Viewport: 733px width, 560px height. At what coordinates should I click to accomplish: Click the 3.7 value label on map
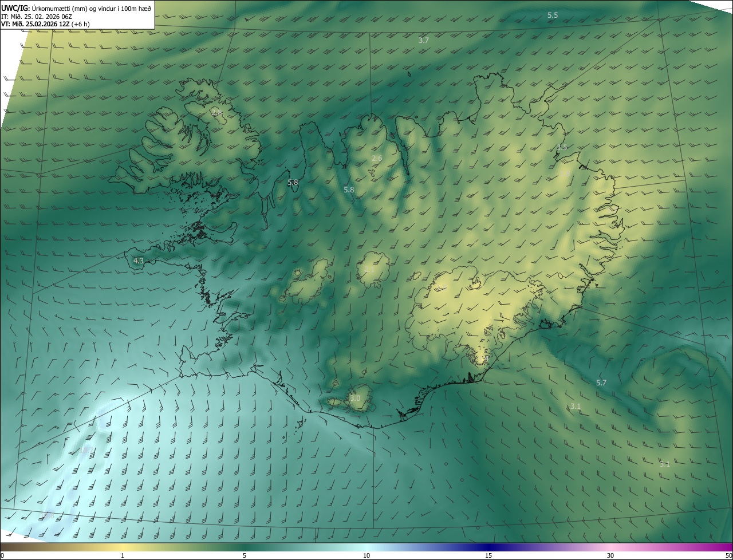tap(424, 41)
